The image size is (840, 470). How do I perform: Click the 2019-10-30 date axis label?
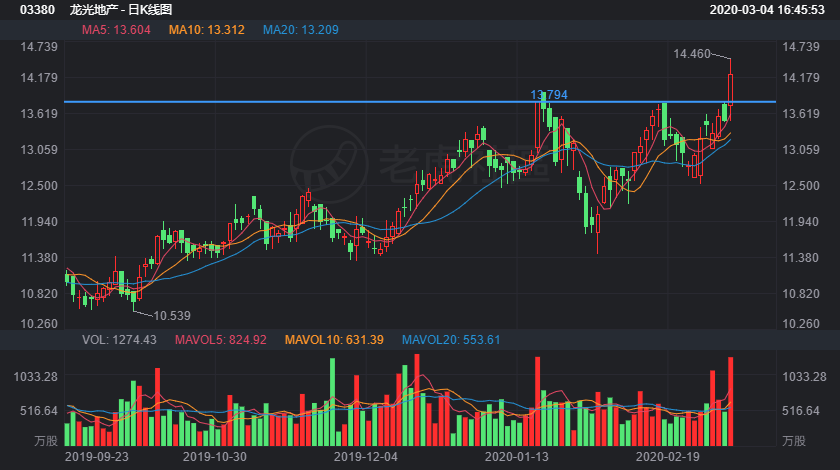[215, 457]
